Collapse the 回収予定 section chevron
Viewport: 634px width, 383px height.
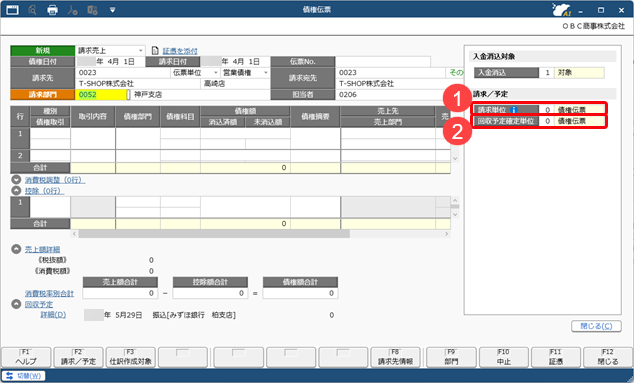click(x=16, y=304)
